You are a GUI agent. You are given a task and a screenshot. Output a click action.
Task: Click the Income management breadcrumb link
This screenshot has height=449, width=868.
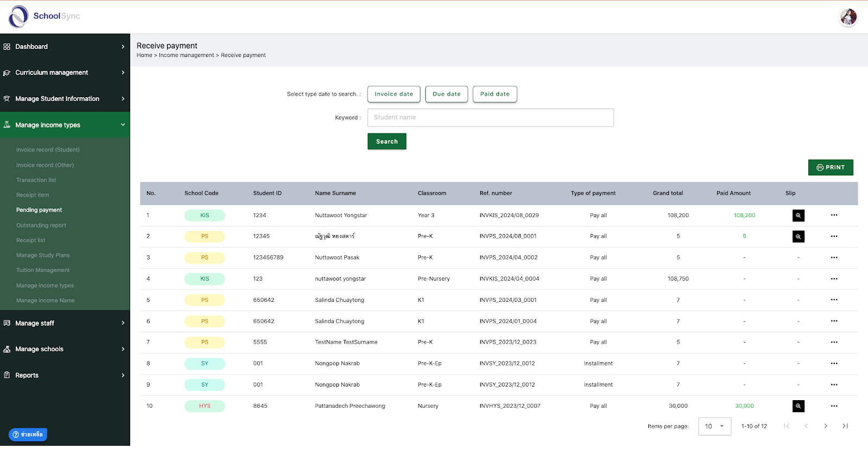coord(187,55)
